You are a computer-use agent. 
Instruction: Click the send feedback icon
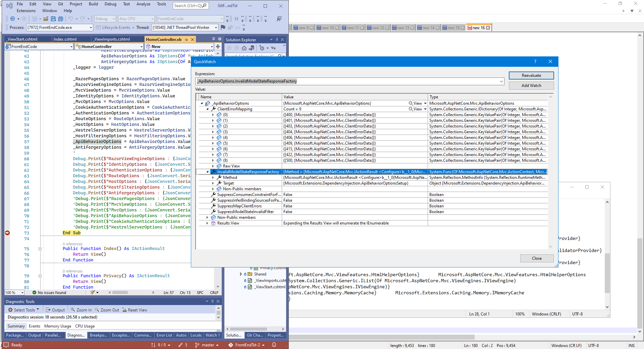pyautogui.click(x=279, y=19)
